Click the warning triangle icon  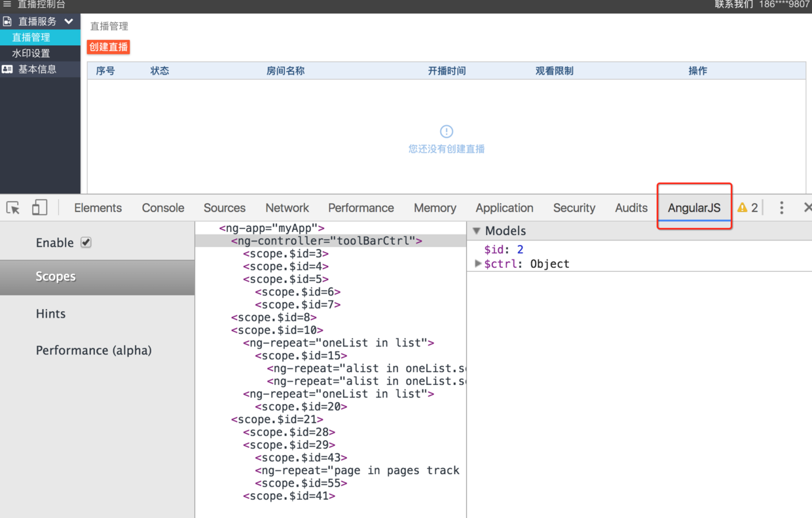point(742,208)
